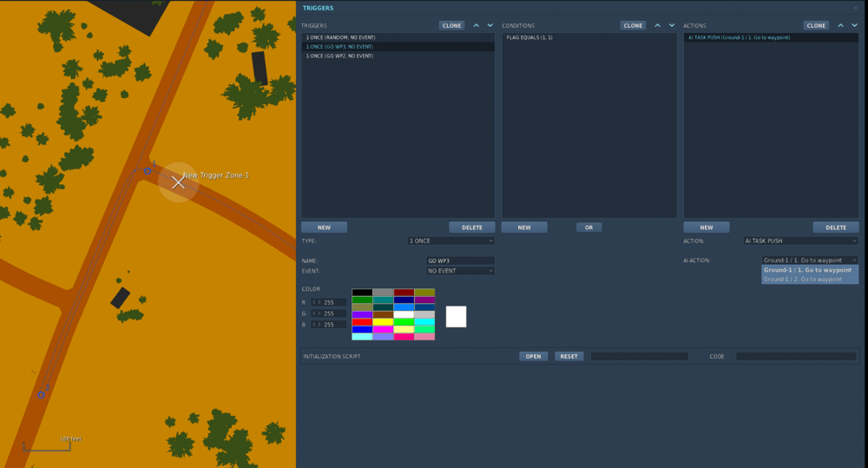The image size is (868, 468).
Task: Delete the selected action
Action: tap(836, 227)
